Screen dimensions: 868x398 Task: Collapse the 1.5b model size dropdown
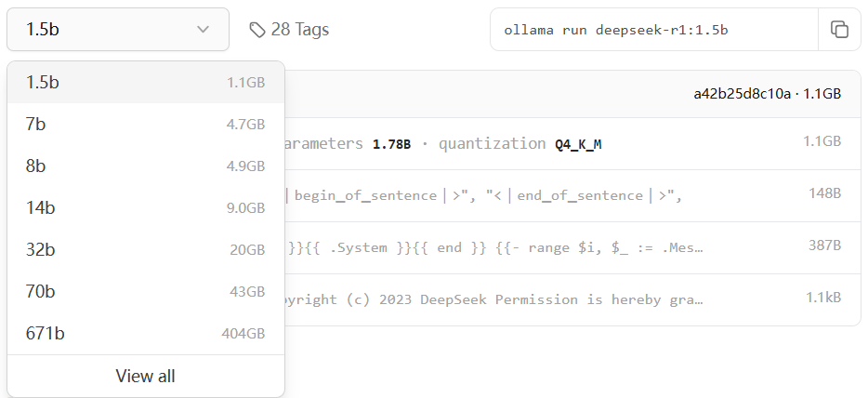coord(118,29)
